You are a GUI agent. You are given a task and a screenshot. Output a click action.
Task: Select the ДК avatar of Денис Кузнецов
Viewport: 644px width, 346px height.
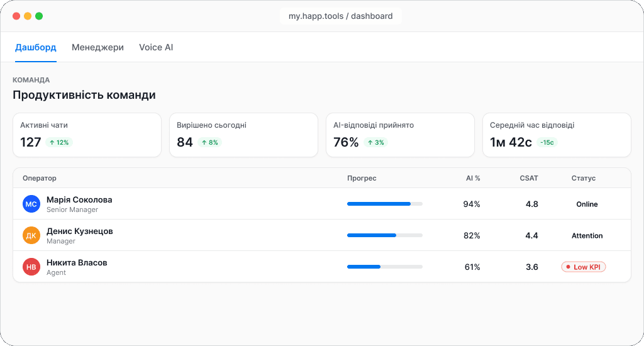click(31, 235)
